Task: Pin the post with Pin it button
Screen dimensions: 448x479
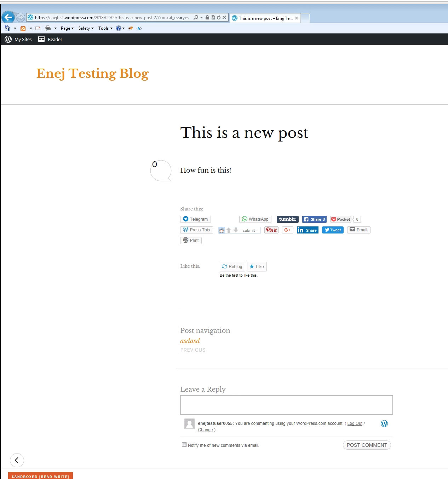Action: [271, 230]
